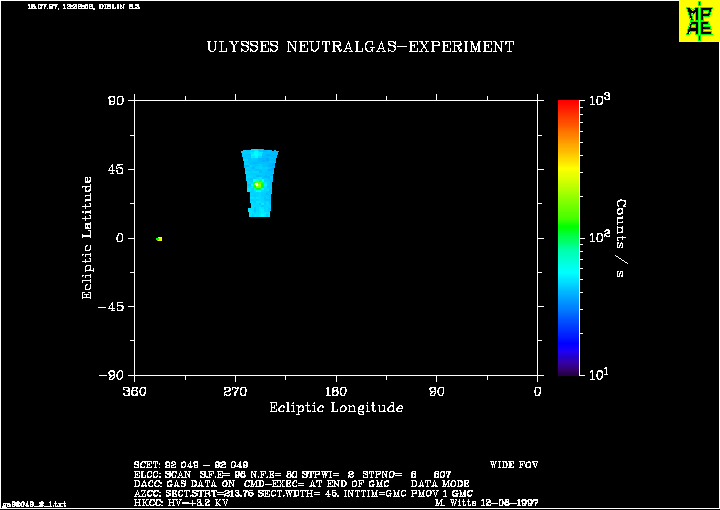Select the red top of the colorbar

(568, 106)
